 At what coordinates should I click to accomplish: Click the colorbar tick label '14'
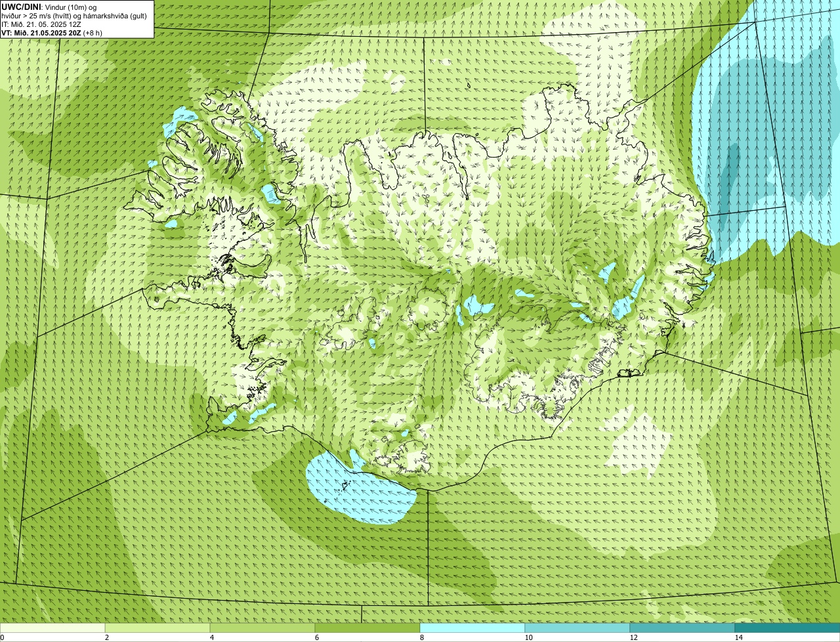pyautogui.click(x=738, y=637)
